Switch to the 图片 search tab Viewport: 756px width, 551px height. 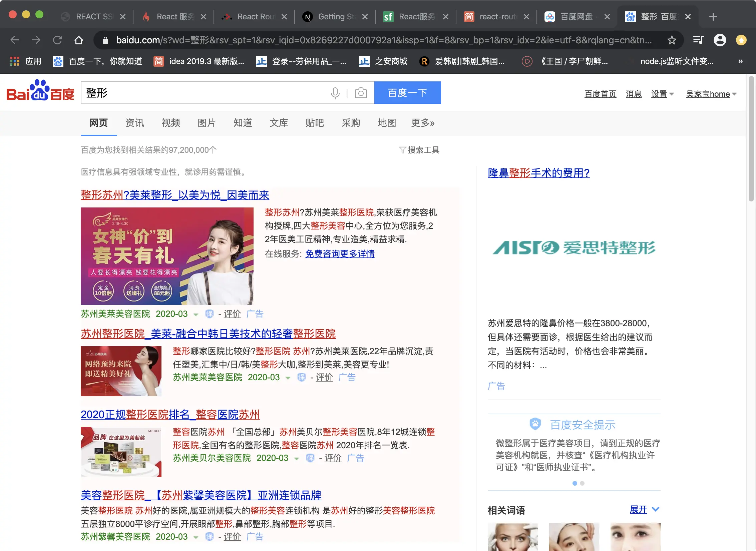pyautogui.click(x=207, y=123)
